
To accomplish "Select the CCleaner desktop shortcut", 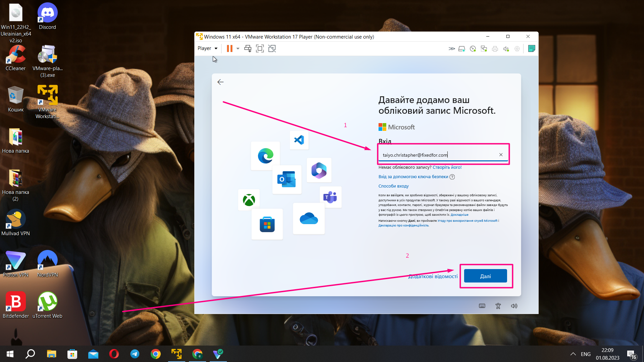I will click(x=16, y=58).
